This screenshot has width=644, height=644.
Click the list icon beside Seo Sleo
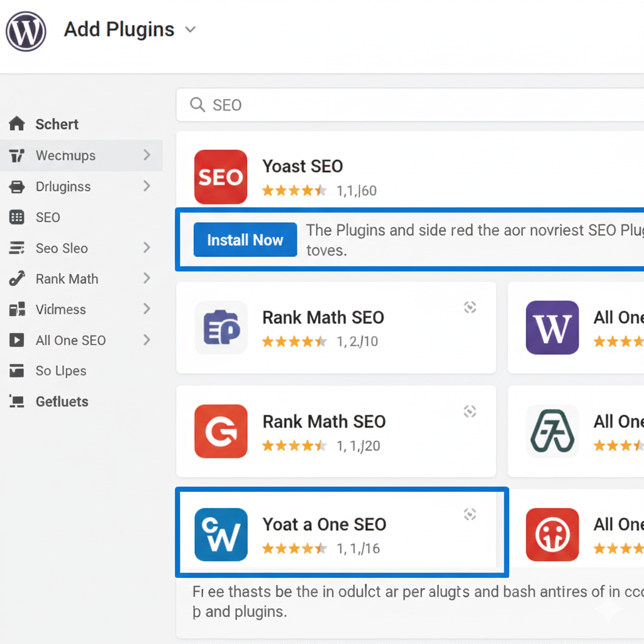pos(17,248)
